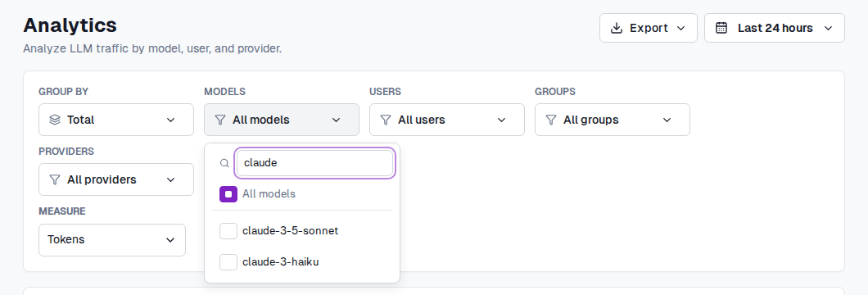Open the Tokens measure dropdown chevron
This screenshot has height=295, width=868.
click(x=170, y=239)
